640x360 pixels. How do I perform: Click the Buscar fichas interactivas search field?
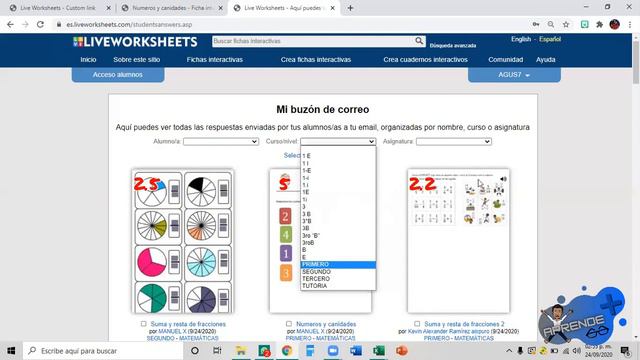tap(313, 41)
